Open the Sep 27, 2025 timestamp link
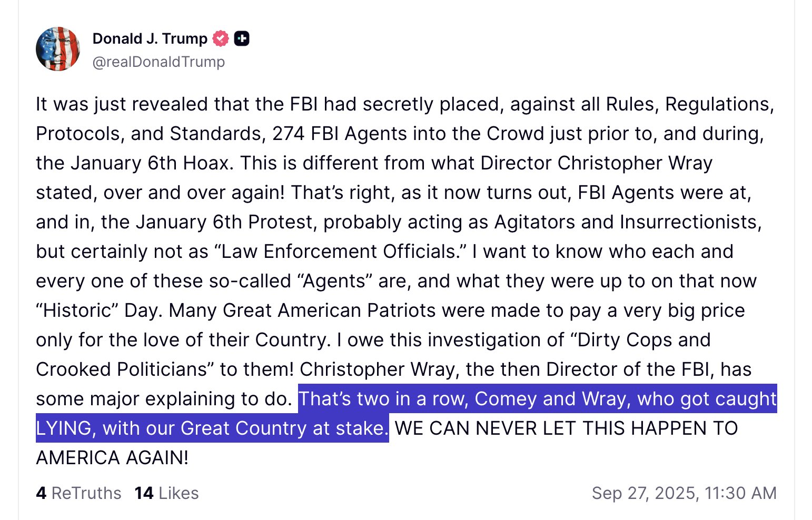This screenshot has width=812, height=520. click(x=684, y=493)
